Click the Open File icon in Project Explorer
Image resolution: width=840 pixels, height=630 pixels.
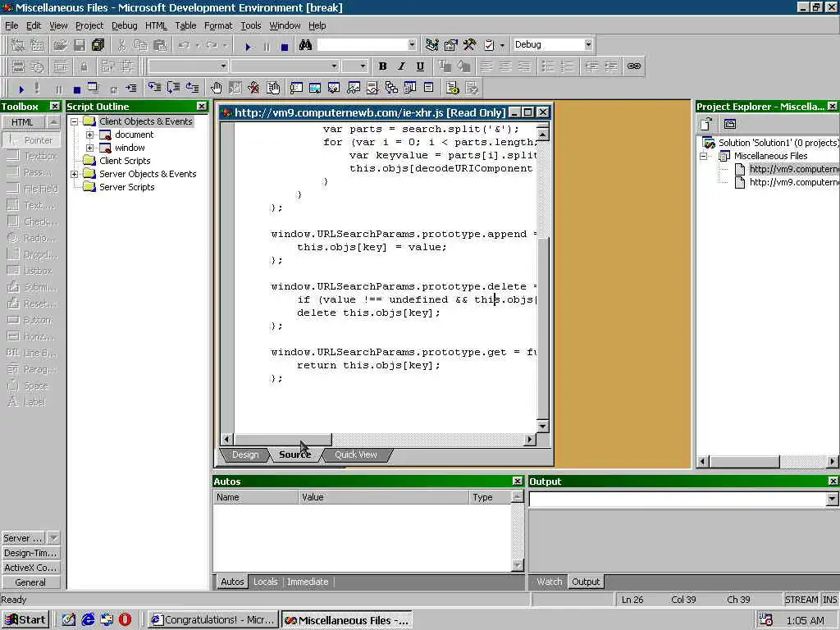click(x=706, y=125)
